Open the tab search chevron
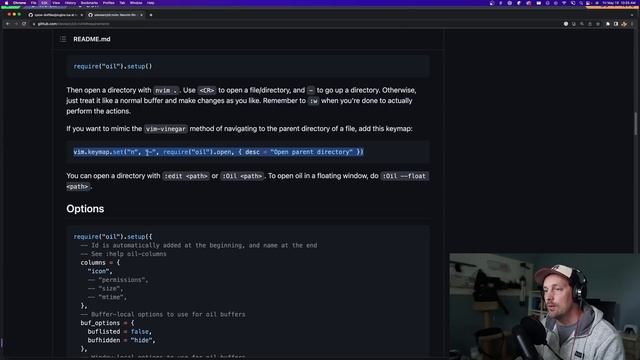640x360 pixels. point(632,15)
